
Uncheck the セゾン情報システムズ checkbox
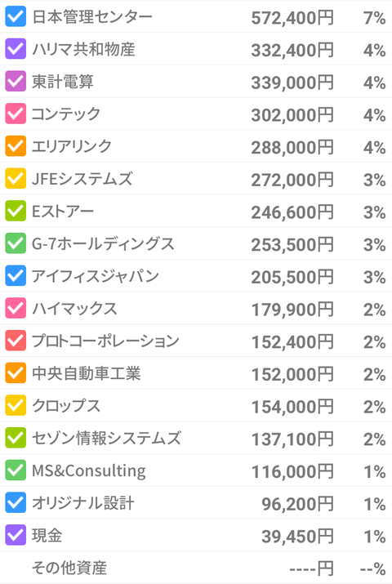16,438
